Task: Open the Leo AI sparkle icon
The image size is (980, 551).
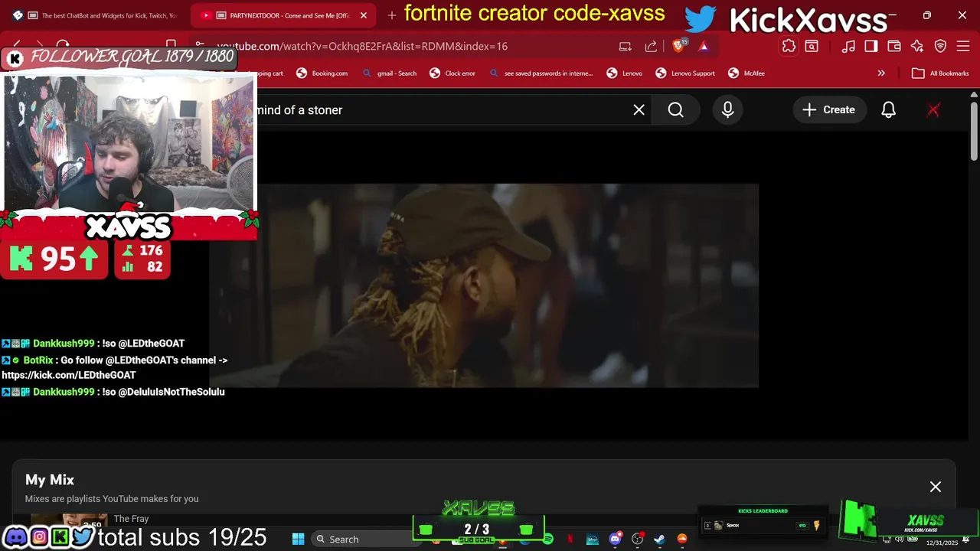Action: coord(917,46)
